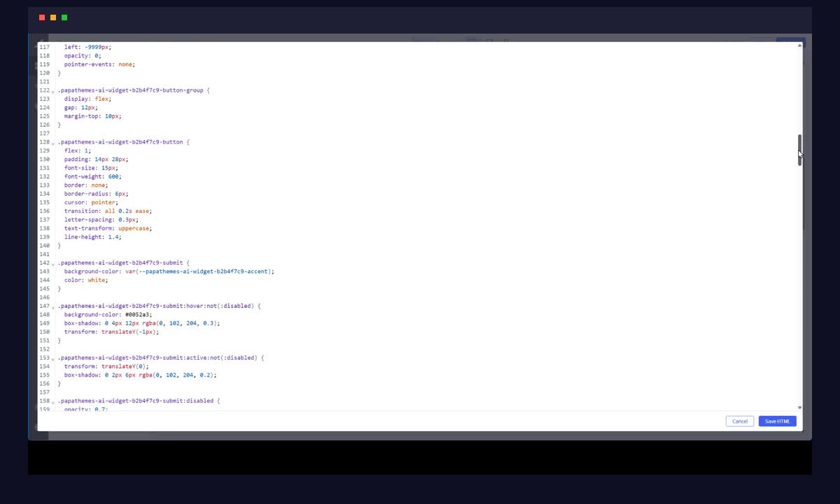Click the scrollbar up arrow

click(799, 44)
